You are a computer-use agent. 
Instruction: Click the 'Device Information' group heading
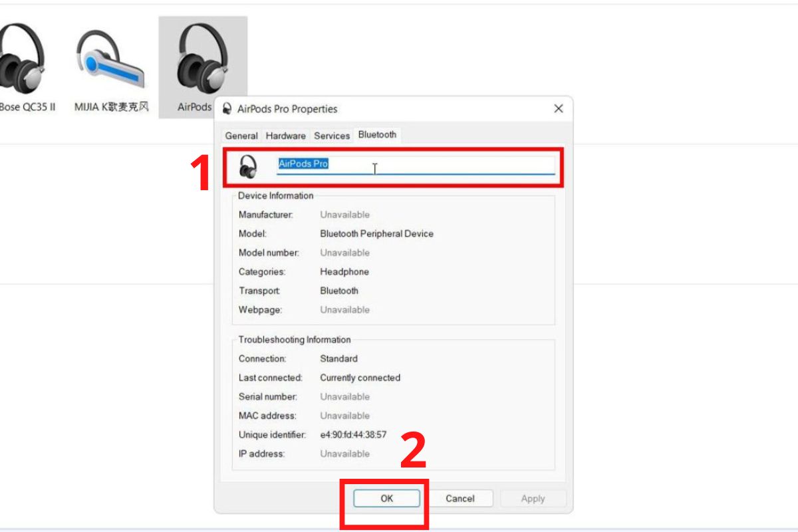pos(275,196)
